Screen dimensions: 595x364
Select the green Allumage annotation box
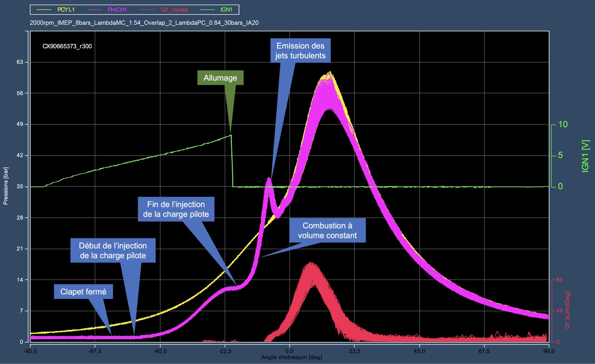(x=220, y=78)
